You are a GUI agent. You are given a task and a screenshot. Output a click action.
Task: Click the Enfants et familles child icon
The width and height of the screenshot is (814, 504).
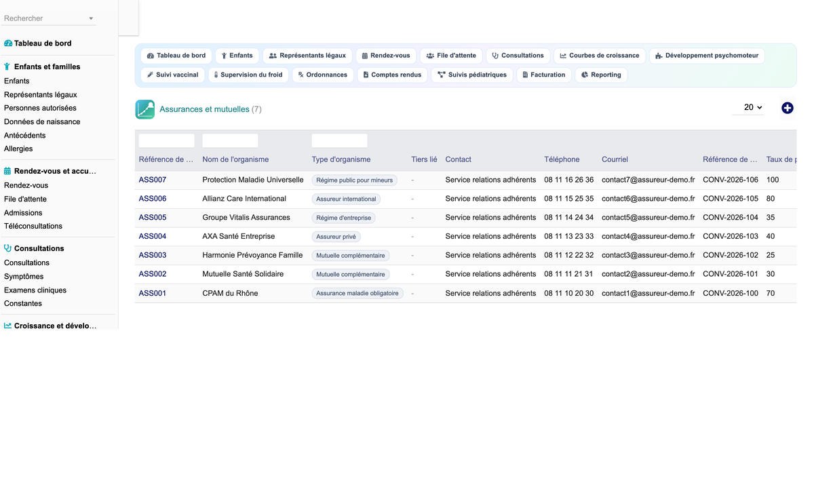pos(7,66)
